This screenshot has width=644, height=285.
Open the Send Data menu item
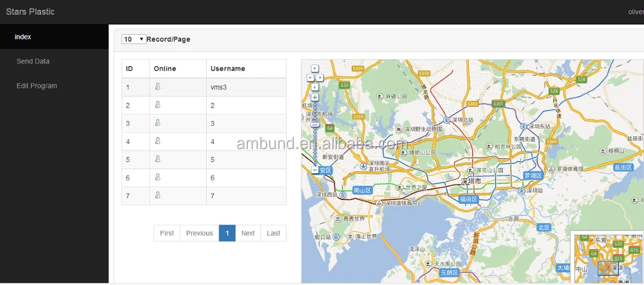pos(54,62)
